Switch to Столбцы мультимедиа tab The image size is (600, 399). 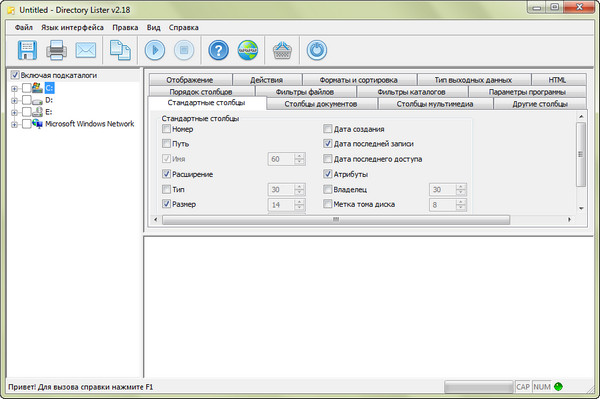click(x=435, y=104)
